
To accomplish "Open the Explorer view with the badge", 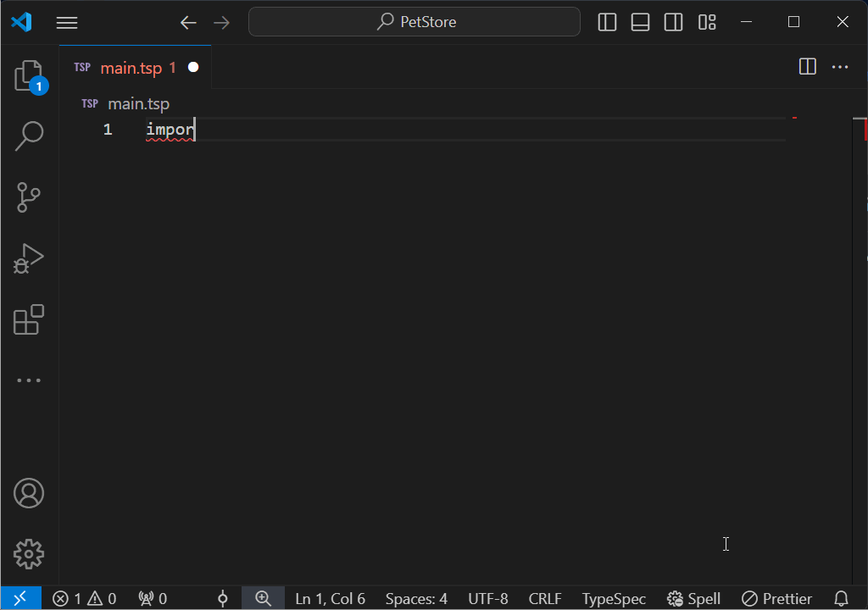I will (x=29, y=76).
